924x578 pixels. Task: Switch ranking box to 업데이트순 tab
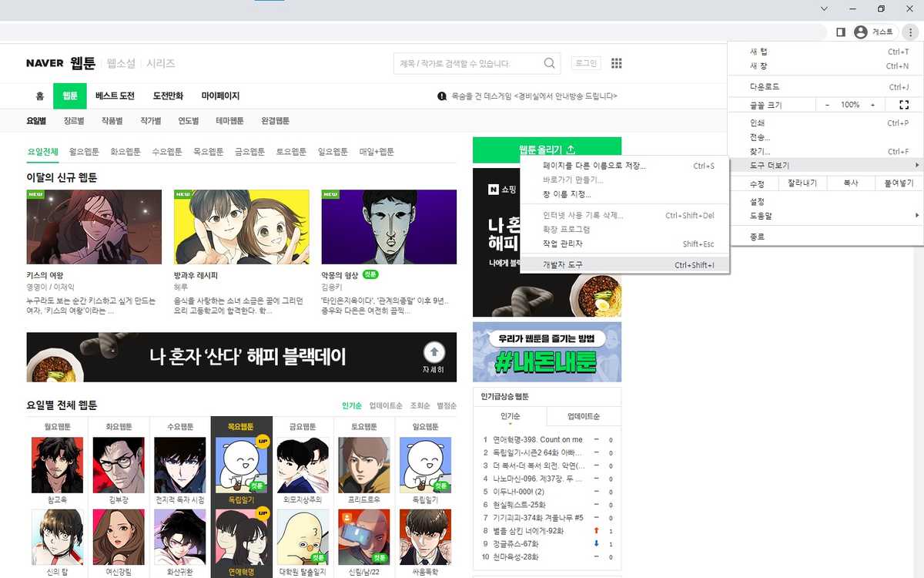tap(584, 416)
